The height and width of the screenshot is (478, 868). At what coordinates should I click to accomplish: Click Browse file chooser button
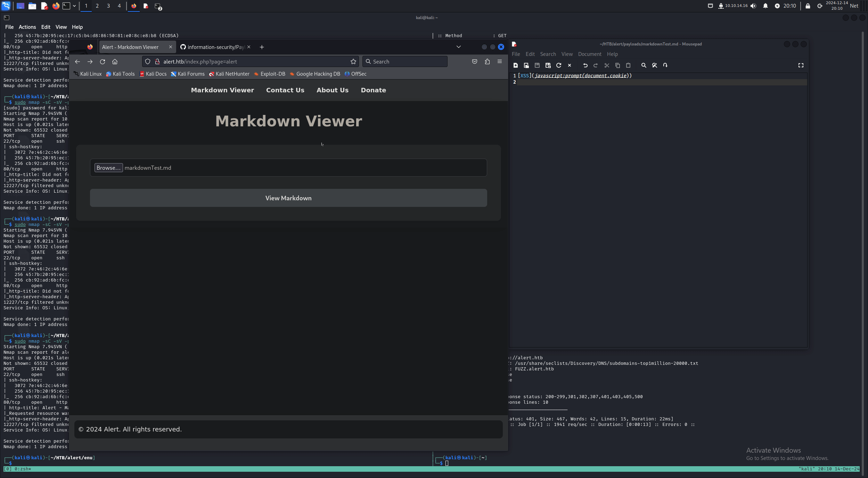(108, 168)
